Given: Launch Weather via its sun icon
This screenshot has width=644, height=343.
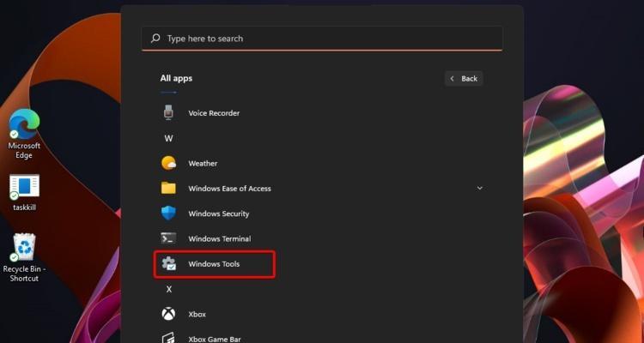Looking at the screenshot, I should point(168,163).
